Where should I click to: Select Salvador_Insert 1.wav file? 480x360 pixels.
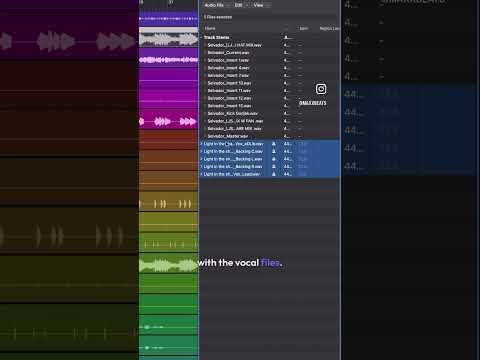(228, 60)
